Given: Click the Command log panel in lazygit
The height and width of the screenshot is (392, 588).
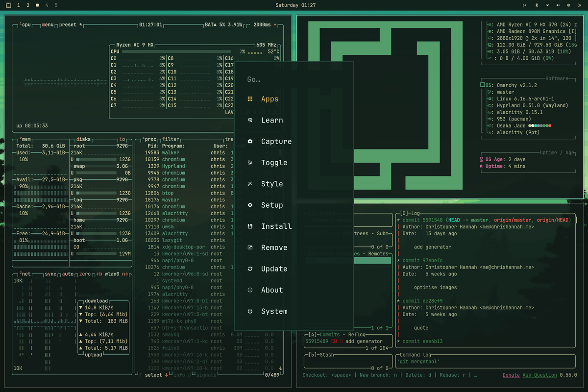Looking at the screenshot, I should 485,361.
